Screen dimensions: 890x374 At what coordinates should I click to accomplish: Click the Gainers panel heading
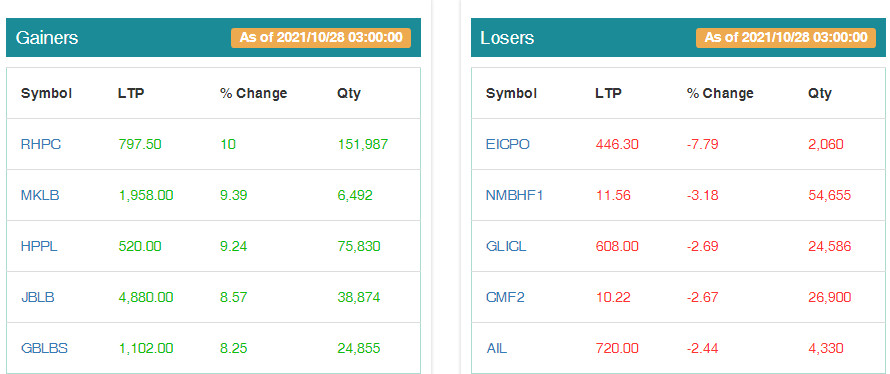[47, 37]
